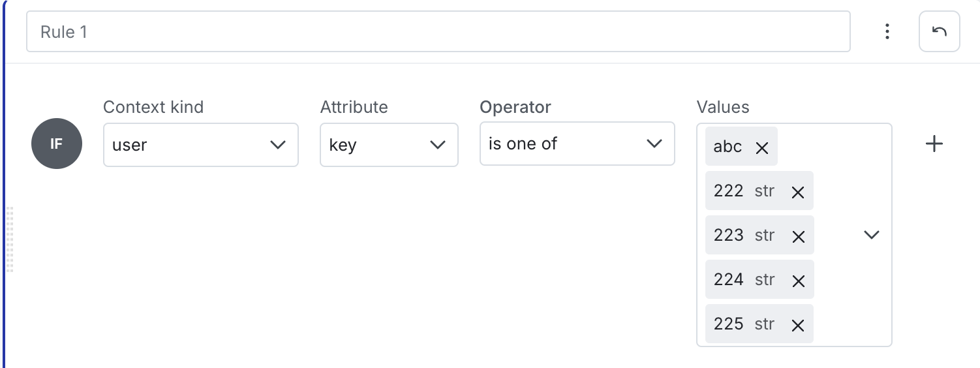Add a clause with the plus icon

click(x=934, y=144)
